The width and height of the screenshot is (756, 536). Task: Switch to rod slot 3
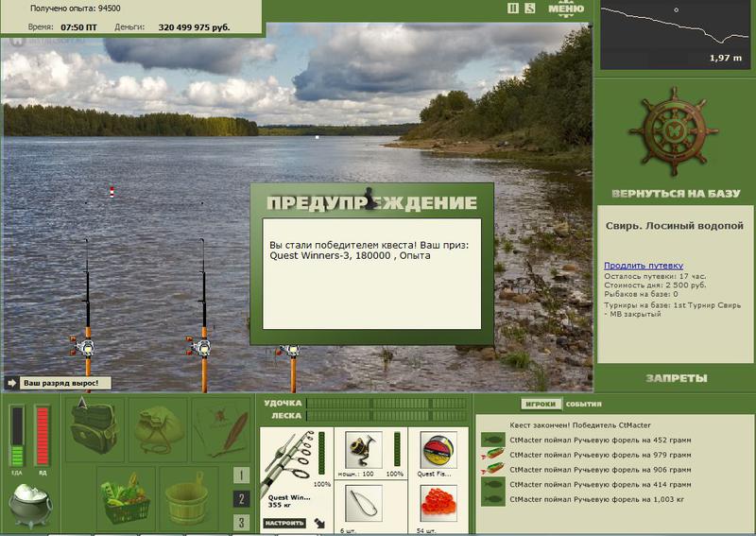coord(241,523)
